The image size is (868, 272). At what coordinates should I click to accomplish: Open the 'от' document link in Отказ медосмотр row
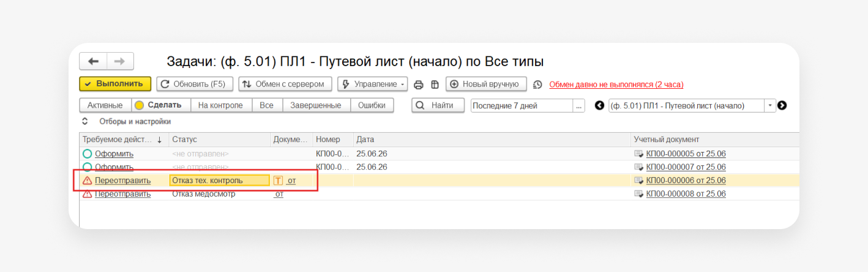click(x=279, y=194)
